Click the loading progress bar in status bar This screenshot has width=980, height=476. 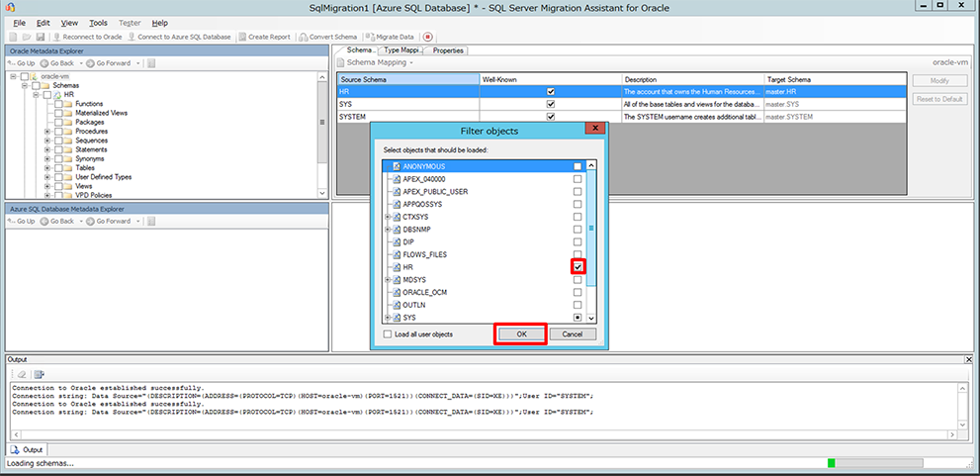click(875, 463)
